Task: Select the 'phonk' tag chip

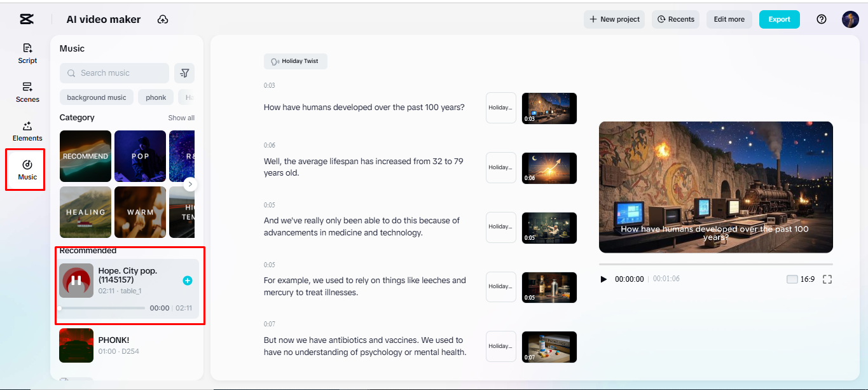Action: 156,97
